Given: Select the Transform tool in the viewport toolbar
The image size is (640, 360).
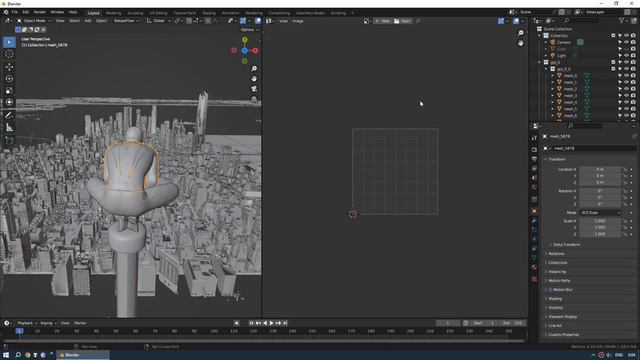Looking at the screenshot, I should point(9,102).
